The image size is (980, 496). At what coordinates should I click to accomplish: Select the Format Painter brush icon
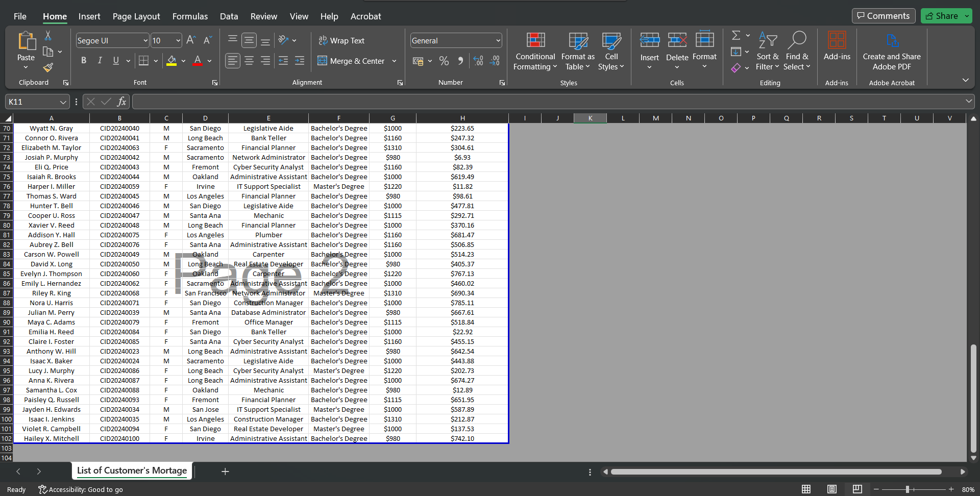pyautogui.click(x=48, y=67)
